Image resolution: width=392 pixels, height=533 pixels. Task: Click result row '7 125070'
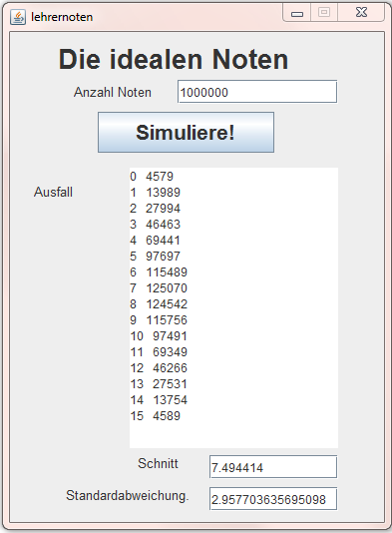pyautogui.click(x=159, y=288)
